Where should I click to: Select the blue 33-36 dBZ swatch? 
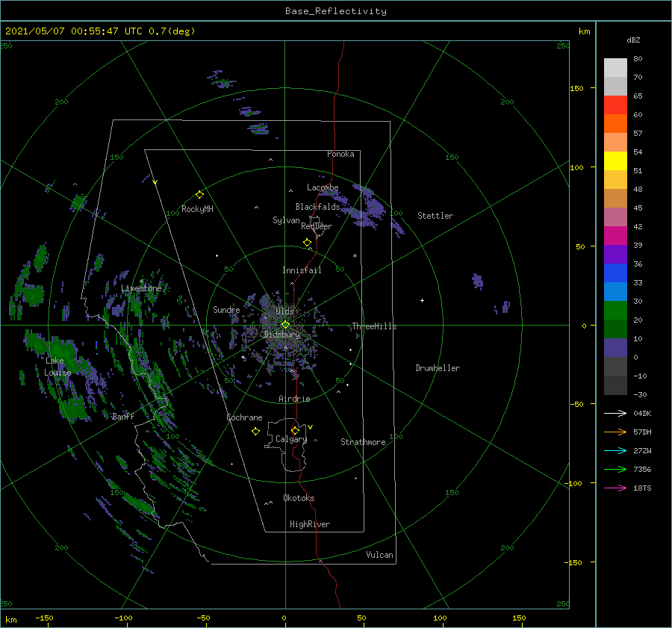coord(615,273)
